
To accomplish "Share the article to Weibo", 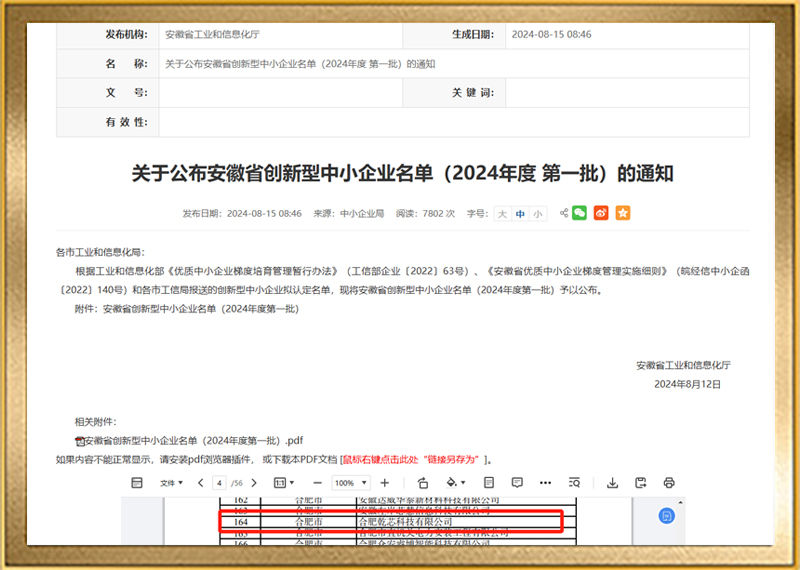I will pos(601,213).
